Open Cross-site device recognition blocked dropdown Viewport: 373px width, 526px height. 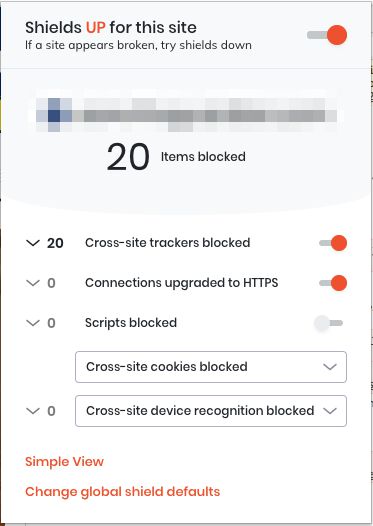[x=211, y=411]
